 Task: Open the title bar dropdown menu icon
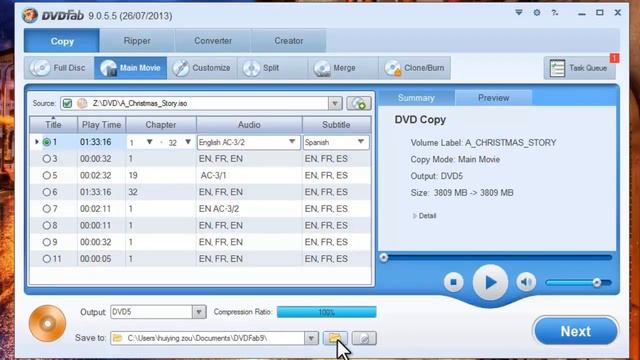(519, 13)
